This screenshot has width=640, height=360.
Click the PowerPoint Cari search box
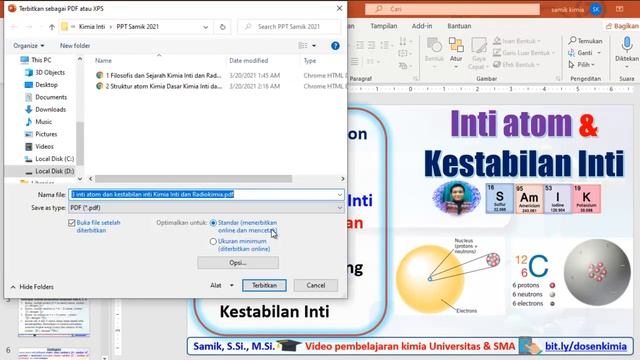coord(452,9)
